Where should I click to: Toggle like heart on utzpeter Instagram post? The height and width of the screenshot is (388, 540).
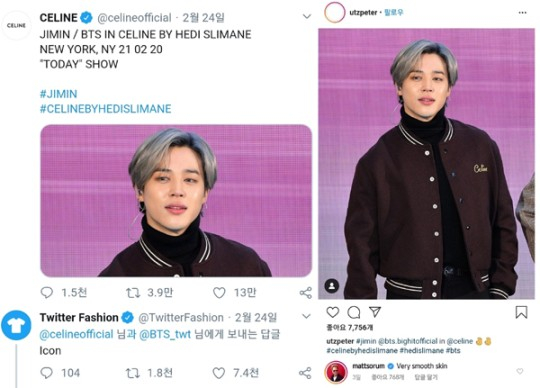click(x=333, y=312)
